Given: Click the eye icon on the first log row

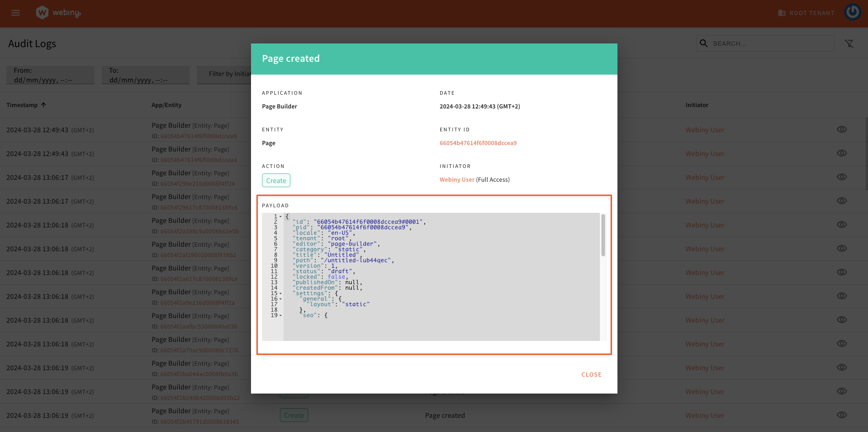Looking at the screenshot, I should coord(841,130).
